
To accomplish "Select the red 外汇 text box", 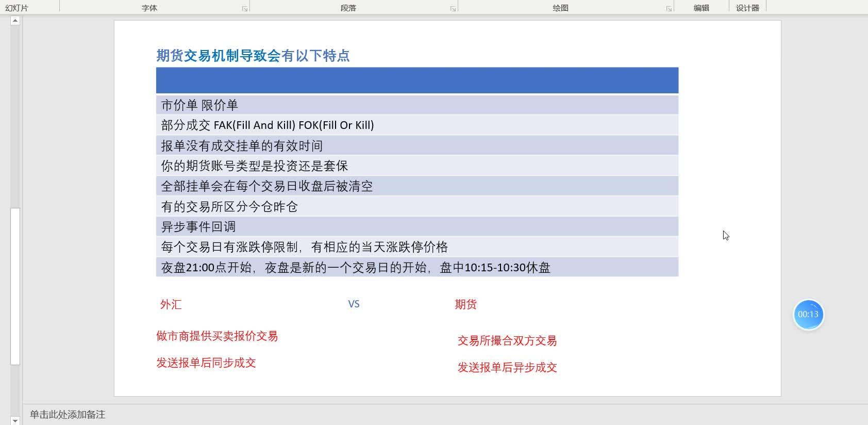I will point(171,304).
